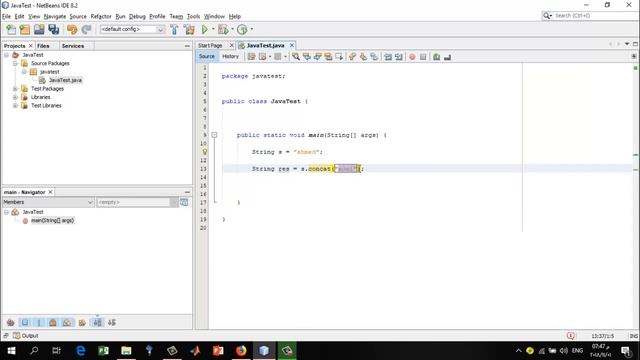Viewport: 640px width, 360px height.
Task: Click Stop Macro Recording icon
Action: [x=423, y=57]
